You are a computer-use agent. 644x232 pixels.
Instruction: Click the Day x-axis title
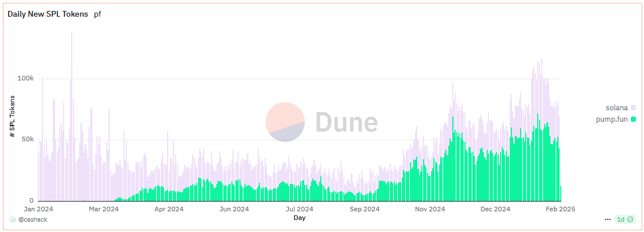[300, 218]
